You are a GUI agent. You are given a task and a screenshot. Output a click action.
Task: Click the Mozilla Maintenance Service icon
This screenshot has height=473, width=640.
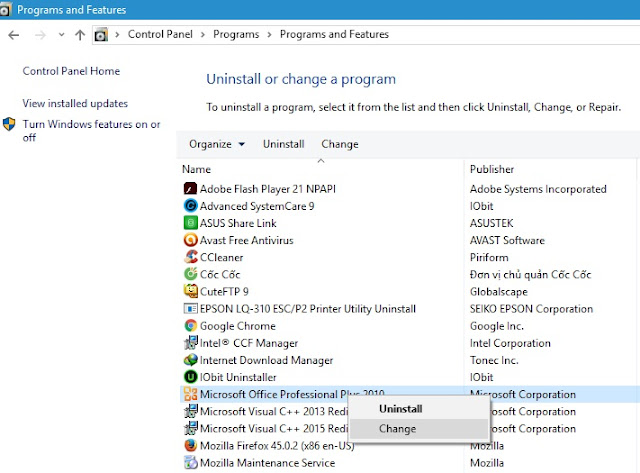click(x=190, y=462)
